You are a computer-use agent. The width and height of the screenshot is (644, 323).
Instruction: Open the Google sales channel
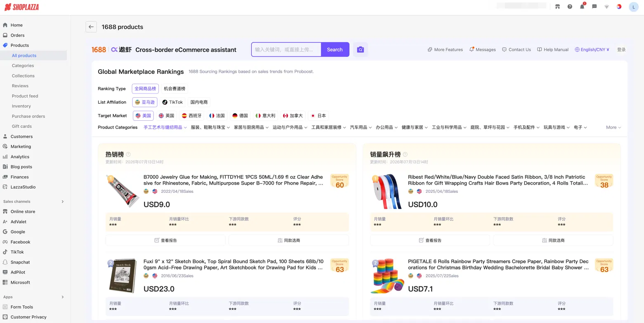pyautogui.click(x=18, y=232)
